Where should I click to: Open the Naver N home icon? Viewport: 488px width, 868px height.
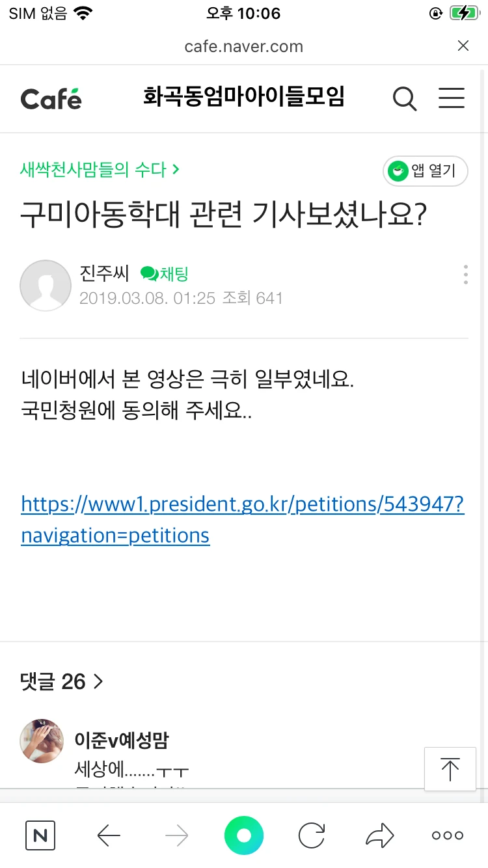(x=40, y=835)
